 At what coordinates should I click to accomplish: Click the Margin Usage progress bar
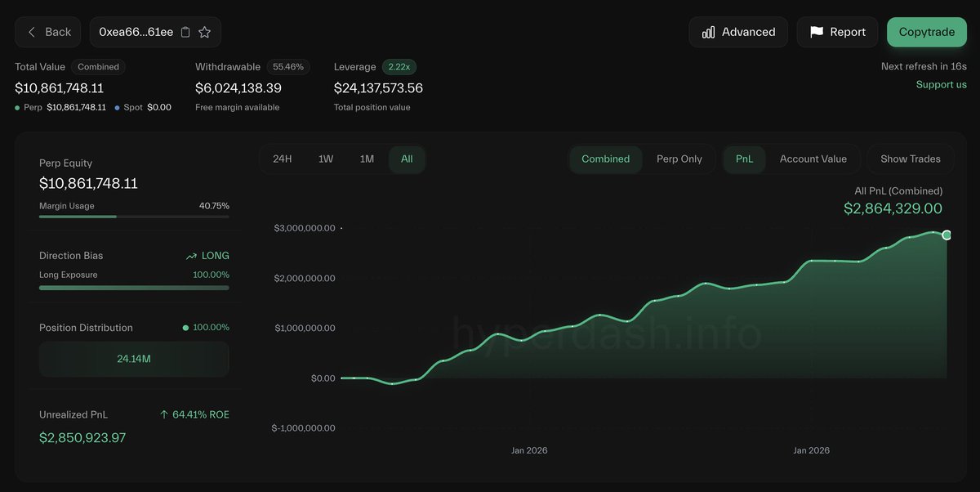tap(134, 217)
